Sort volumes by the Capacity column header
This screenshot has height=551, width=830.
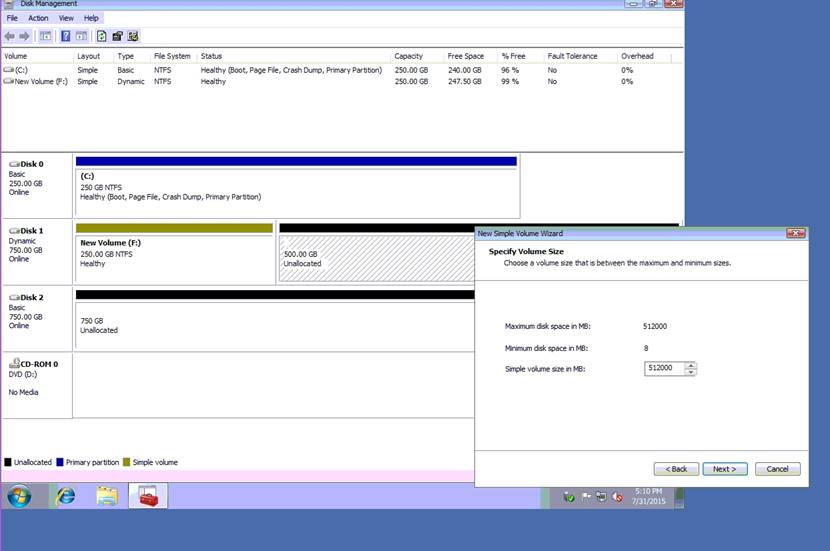tap(408, 56)
